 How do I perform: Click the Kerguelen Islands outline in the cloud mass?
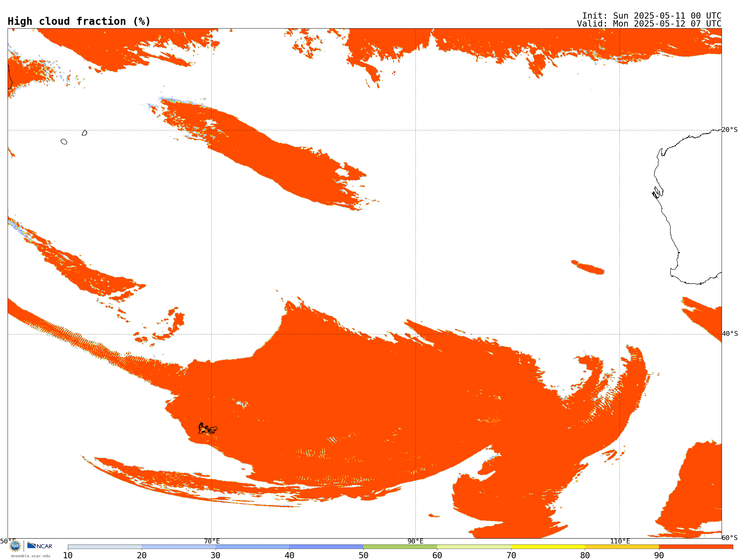(x=208, y=428)
